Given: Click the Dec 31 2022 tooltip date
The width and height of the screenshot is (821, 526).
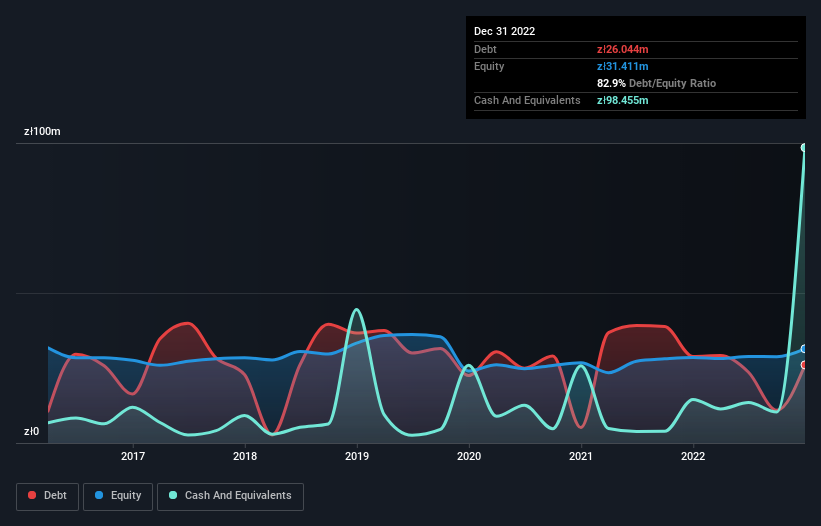Looking at the screenshot, I should point(504,31).
